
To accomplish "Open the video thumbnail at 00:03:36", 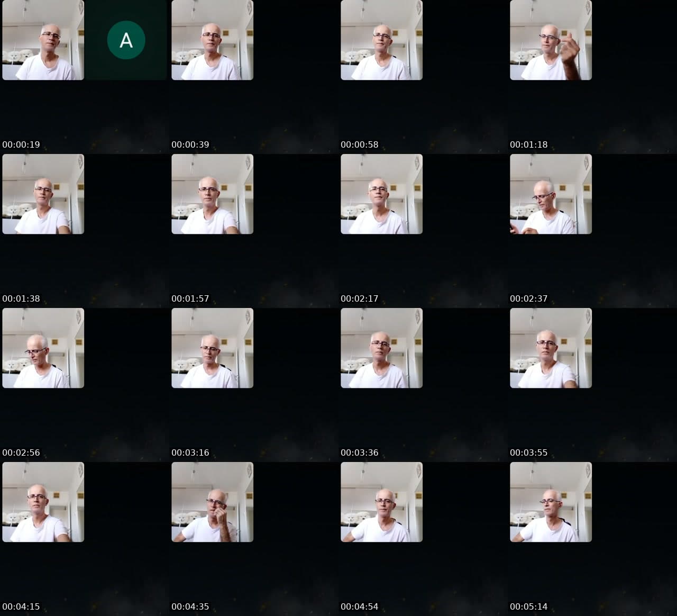I will 381,348.
